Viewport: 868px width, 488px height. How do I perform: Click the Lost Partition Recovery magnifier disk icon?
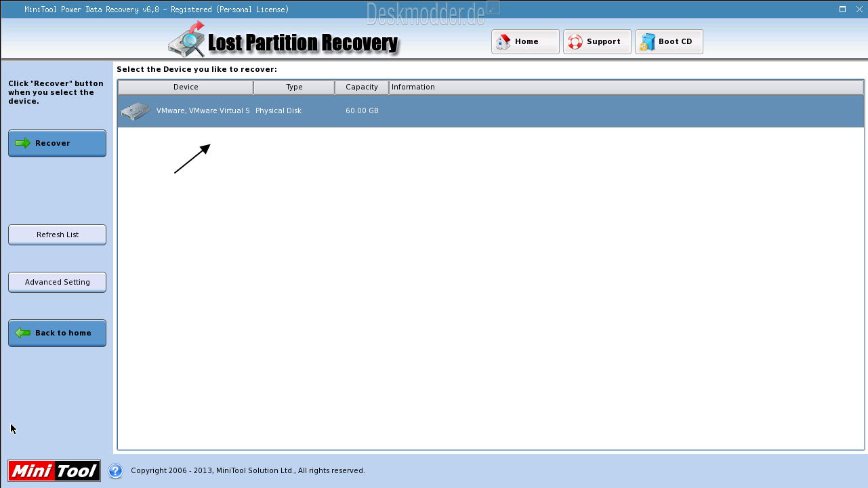(x=187, y=39)
